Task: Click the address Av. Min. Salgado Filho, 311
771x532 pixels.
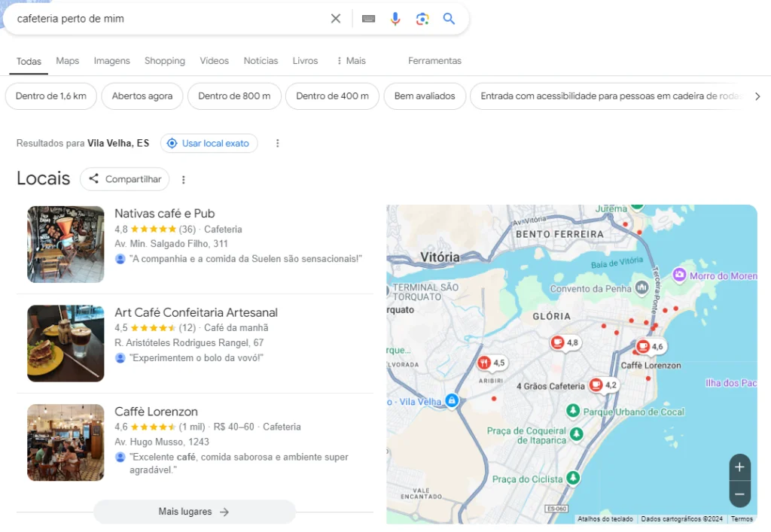Action: [171, 244]
